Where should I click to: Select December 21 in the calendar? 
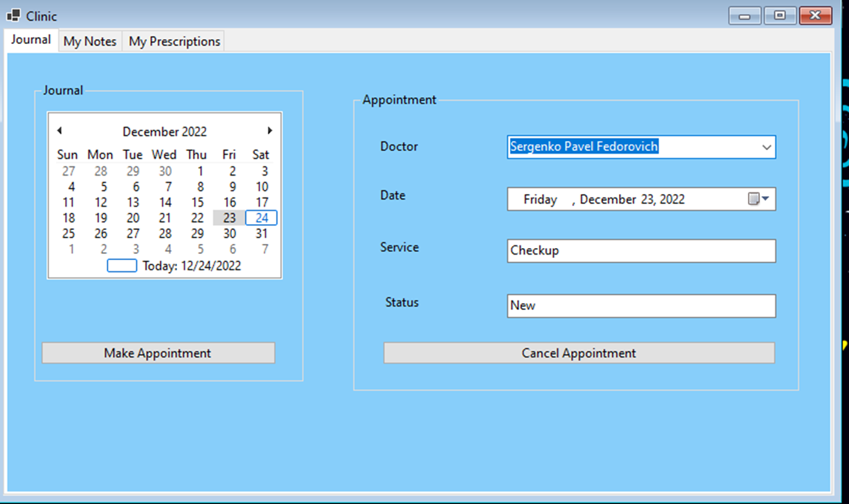point(165,218)
